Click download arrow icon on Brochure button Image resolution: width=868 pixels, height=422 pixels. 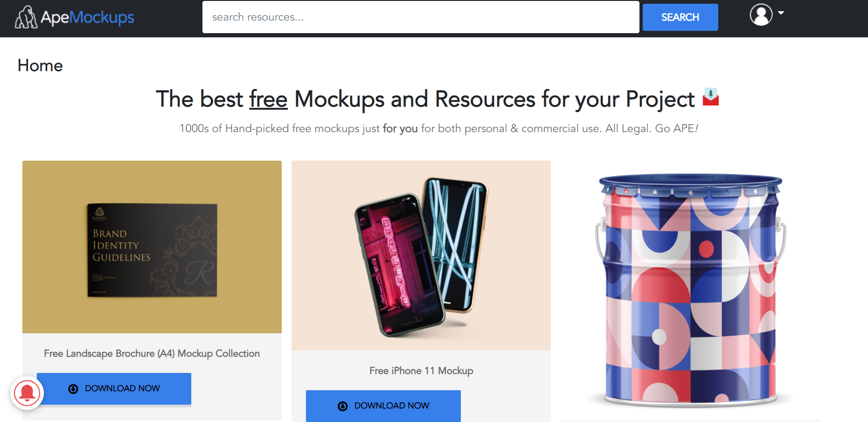coord(73,389)
